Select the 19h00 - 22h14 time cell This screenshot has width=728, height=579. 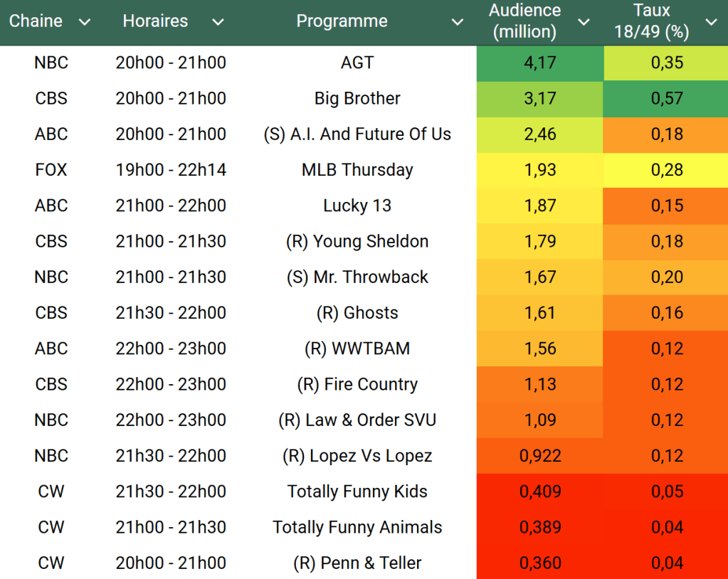coord(171,170)
